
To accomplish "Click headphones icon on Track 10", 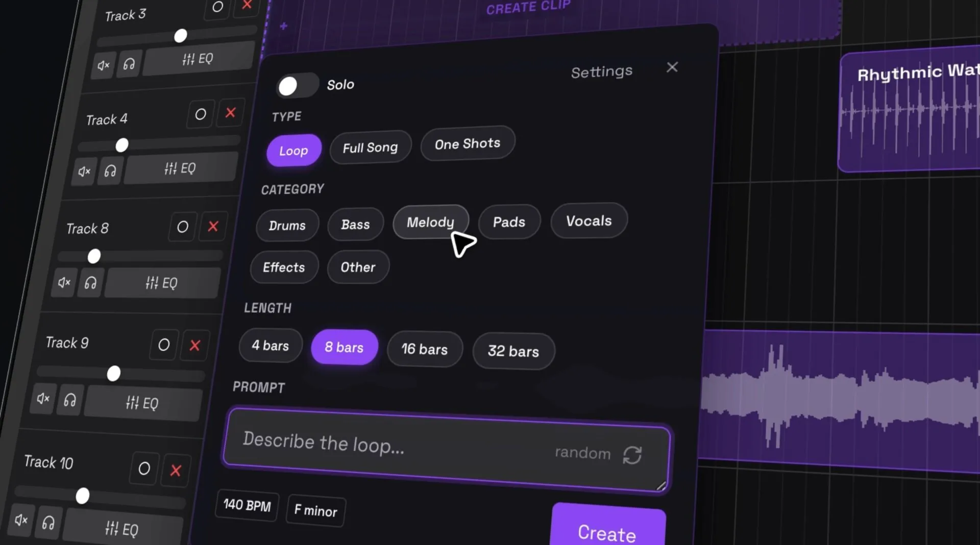I will tap(48, 523).
